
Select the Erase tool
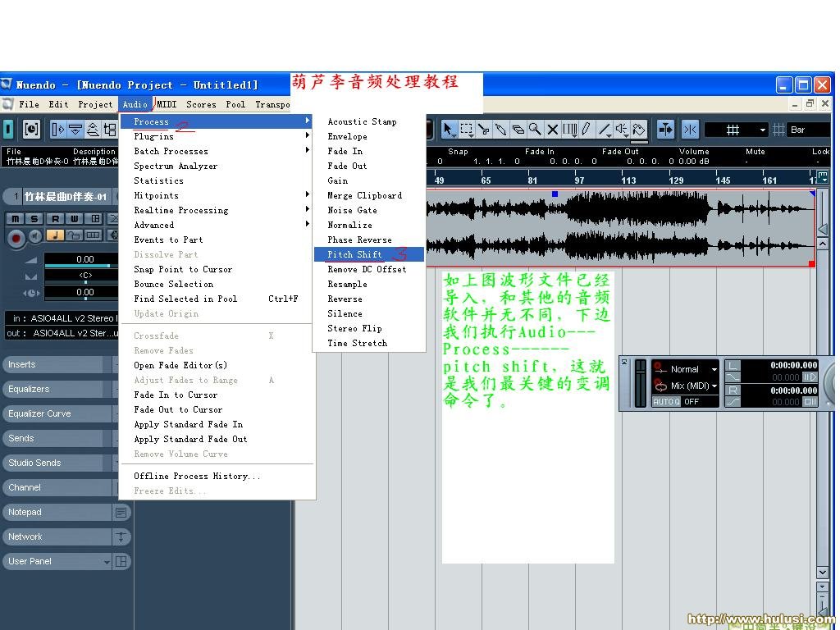click(518, 129)
